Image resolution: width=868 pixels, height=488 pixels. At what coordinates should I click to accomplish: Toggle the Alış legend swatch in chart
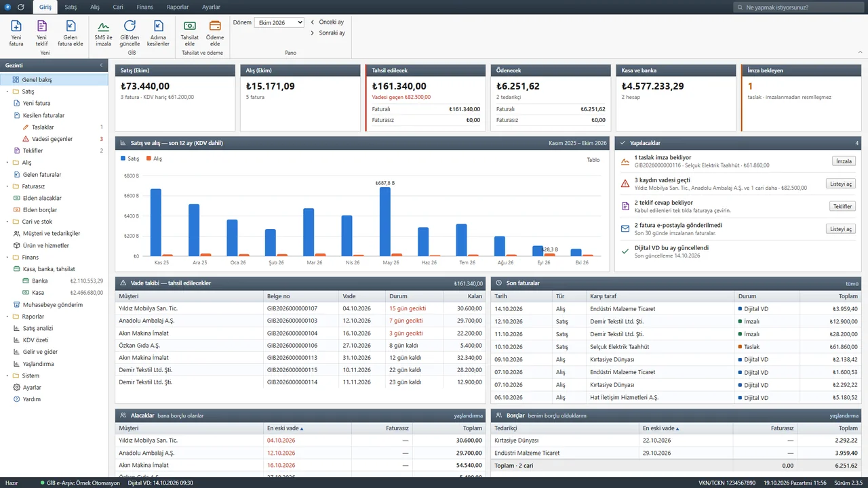(149, 159)
